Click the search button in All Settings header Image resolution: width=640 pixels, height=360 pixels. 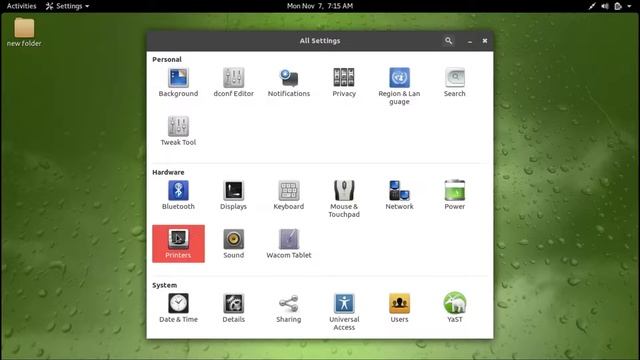pos(449,41)
